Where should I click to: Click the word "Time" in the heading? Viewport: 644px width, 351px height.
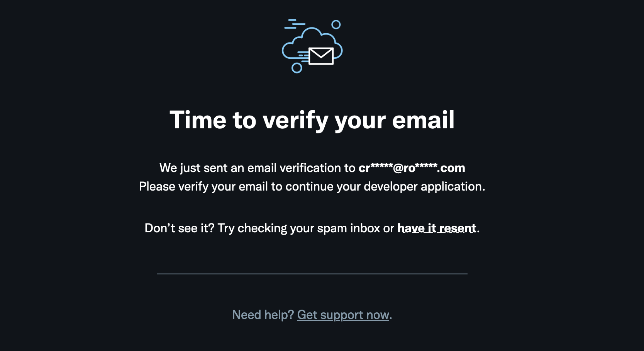(x=198, y=120)
